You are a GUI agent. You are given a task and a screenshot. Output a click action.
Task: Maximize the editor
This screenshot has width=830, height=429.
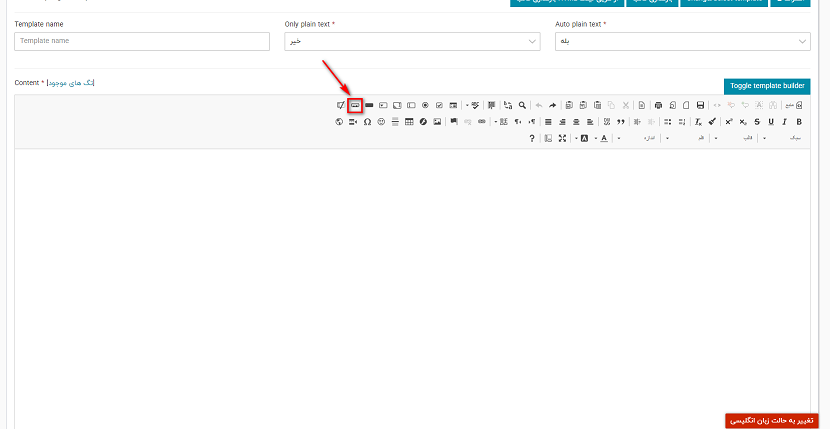(562, 138)
